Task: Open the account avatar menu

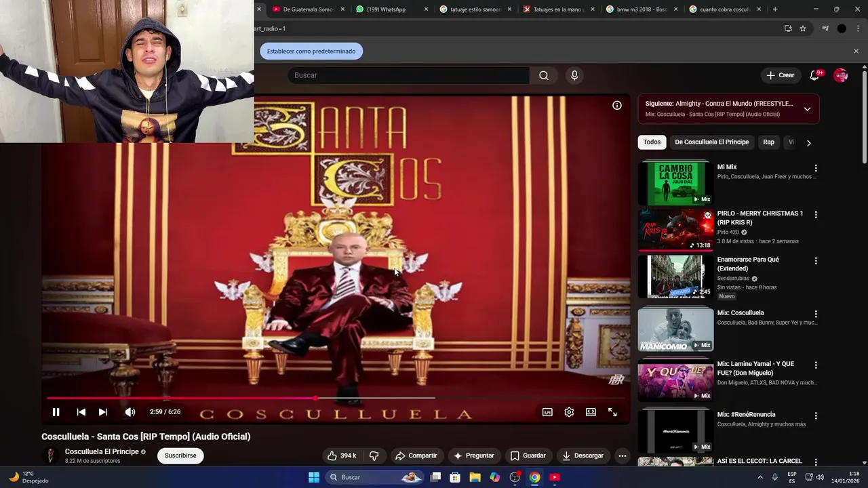Action: click(841, 75)
